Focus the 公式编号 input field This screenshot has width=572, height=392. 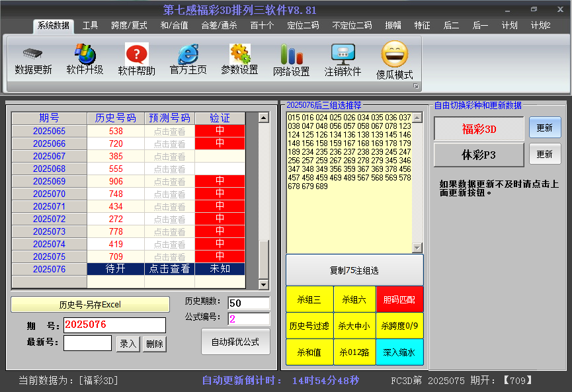(x=249, y=319)
